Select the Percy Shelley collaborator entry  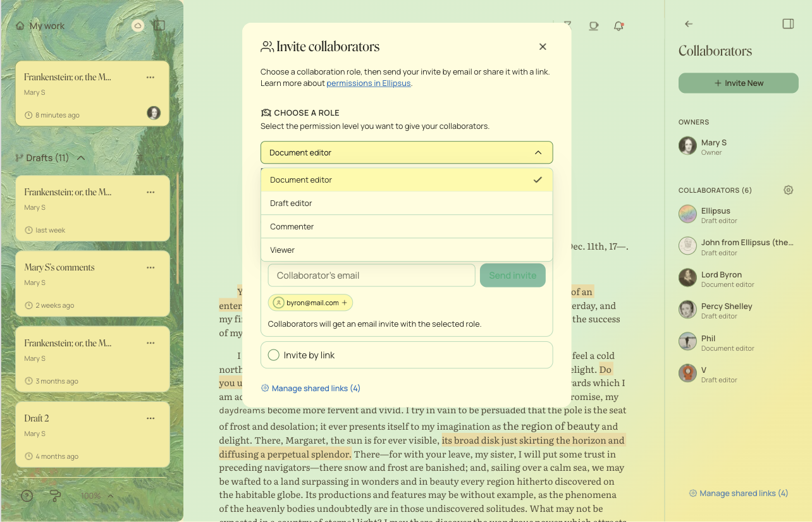coord(737,310)
